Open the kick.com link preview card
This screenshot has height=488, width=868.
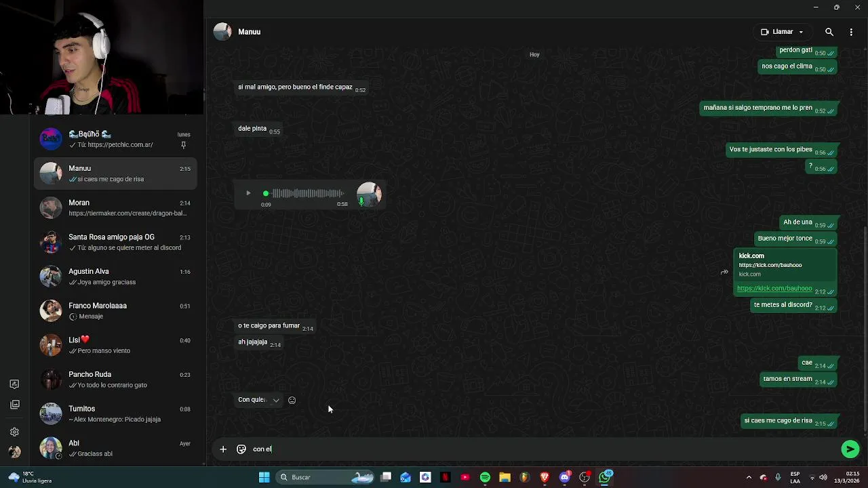point(785,264)
